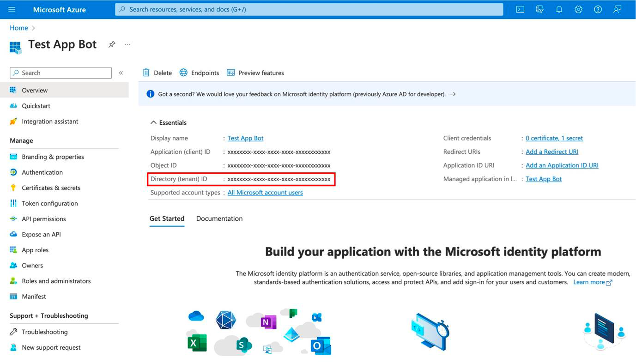Open 0 certificate, 1 secret link
This screenshot has height=364, width=636.
[554, 138]
